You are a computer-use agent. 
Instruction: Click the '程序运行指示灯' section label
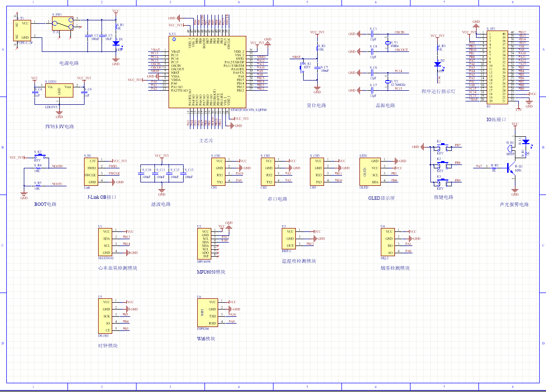coord(438,92)
